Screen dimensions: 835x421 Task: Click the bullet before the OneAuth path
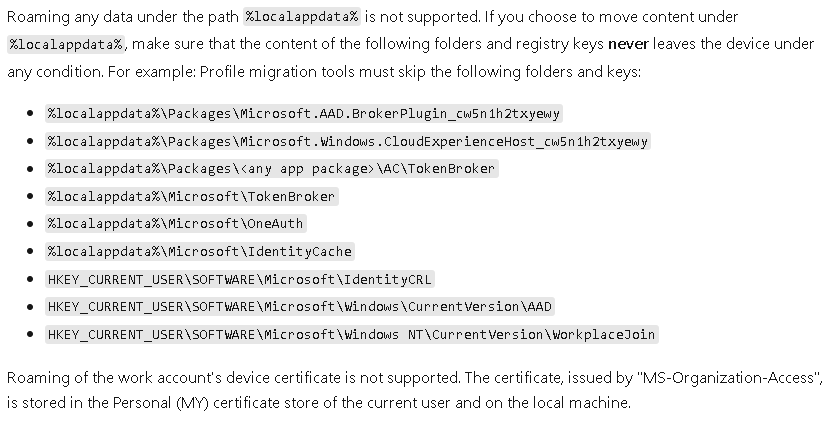click(x=32, y=223)
